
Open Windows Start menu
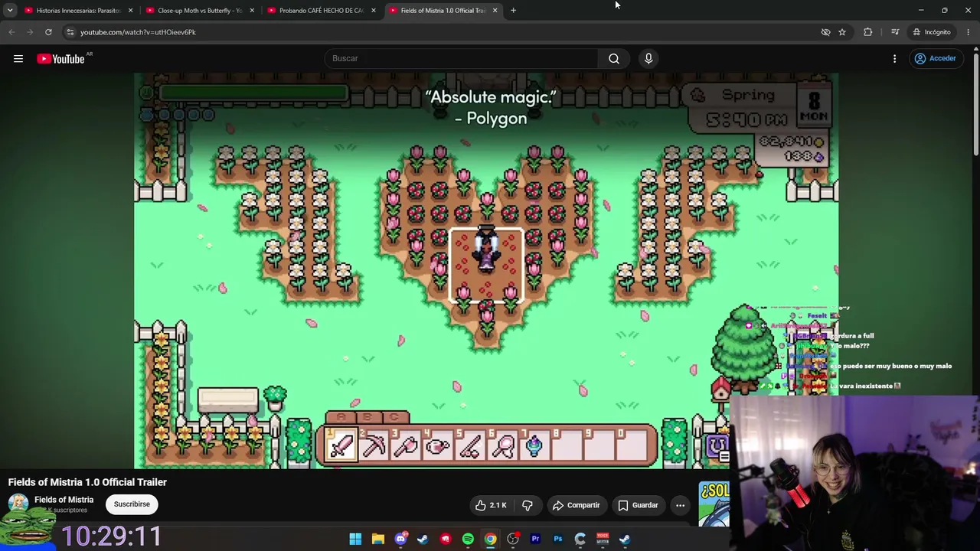coord(355,539)
